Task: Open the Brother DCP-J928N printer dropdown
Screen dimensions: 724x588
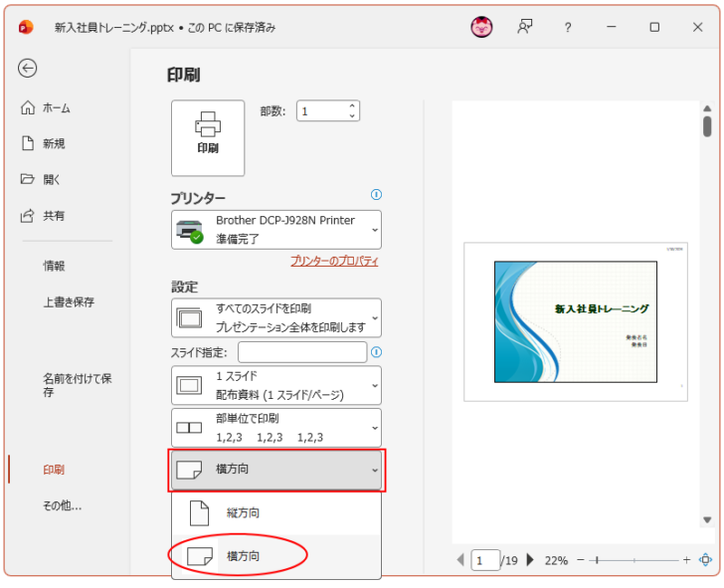Action: point(276,230)
